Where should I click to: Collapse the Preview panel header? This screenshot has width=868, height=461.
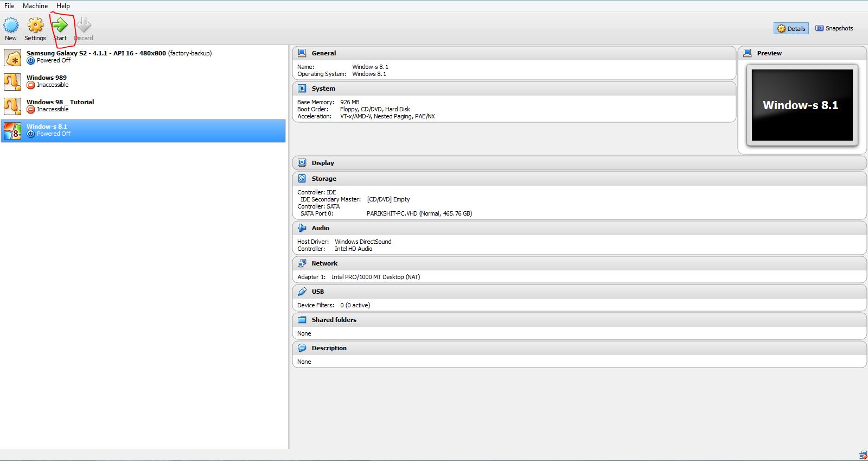click(x=769, y=53)
